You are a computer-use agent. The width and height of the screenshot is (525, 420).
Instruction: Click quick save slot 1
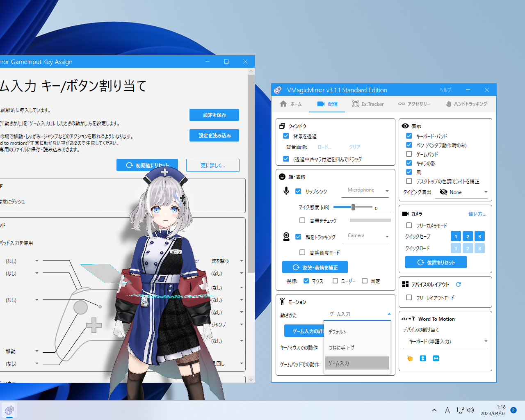click(x=456, y=236)
